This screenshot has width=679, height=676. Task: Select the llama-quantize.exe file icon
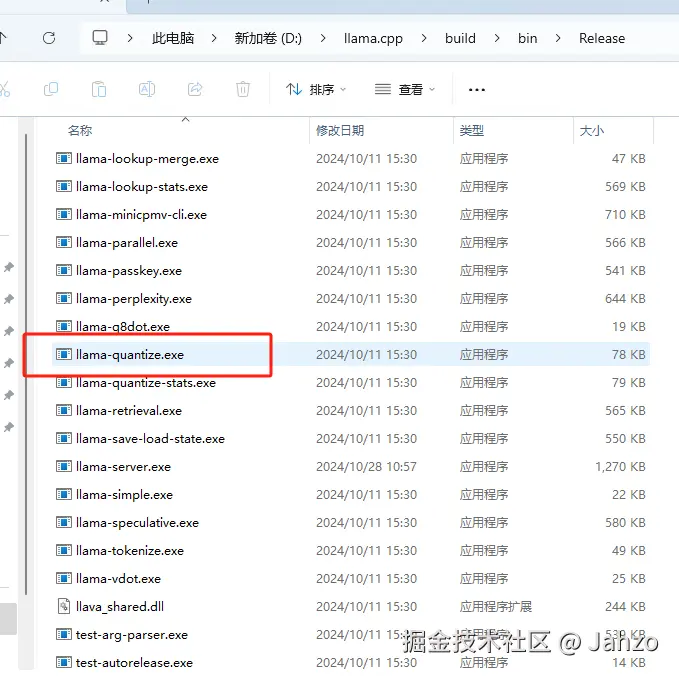click(x=64, y=355)
